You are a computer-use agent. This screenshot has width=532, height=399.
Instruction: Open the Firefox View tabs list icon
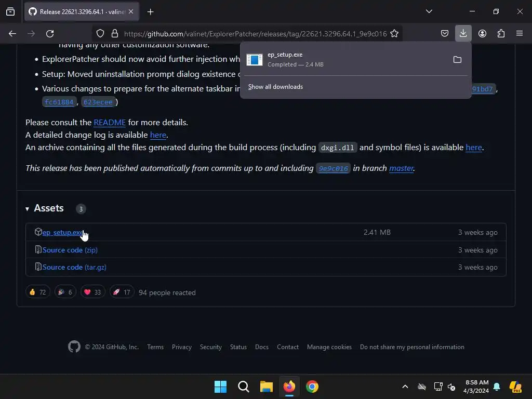point(10,11)
